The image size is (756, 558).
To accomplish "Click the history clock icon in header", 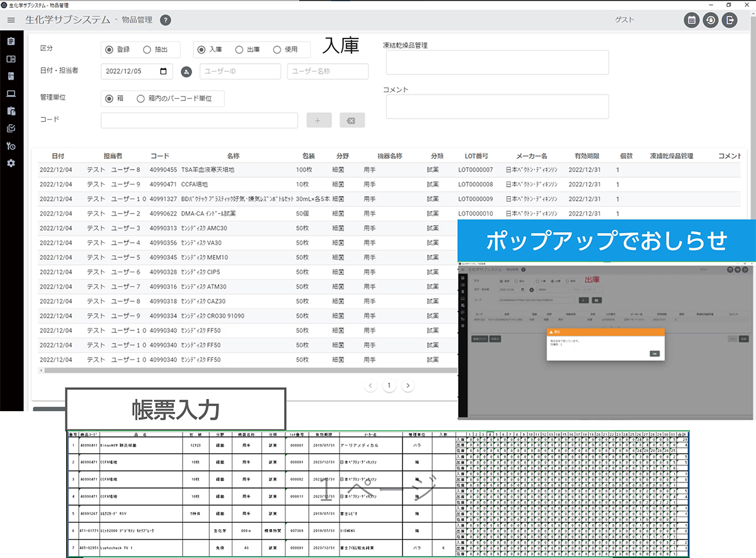I will tap(711, 20).
